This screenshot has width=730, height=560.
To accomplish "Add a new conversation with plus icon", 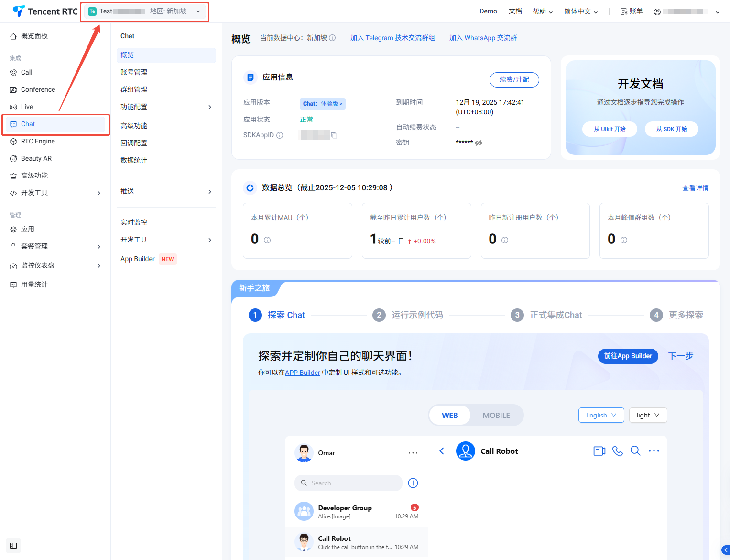I will [x=413, y=483].
